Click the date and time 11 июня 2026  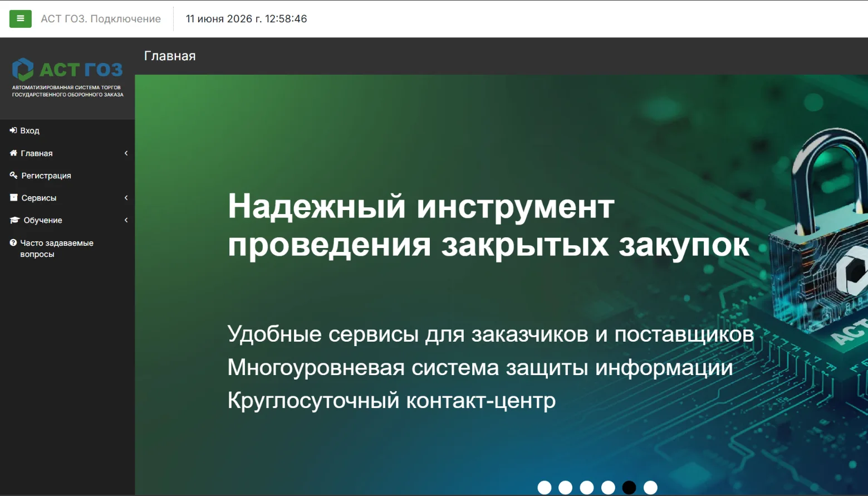click(x=247, y=19)
